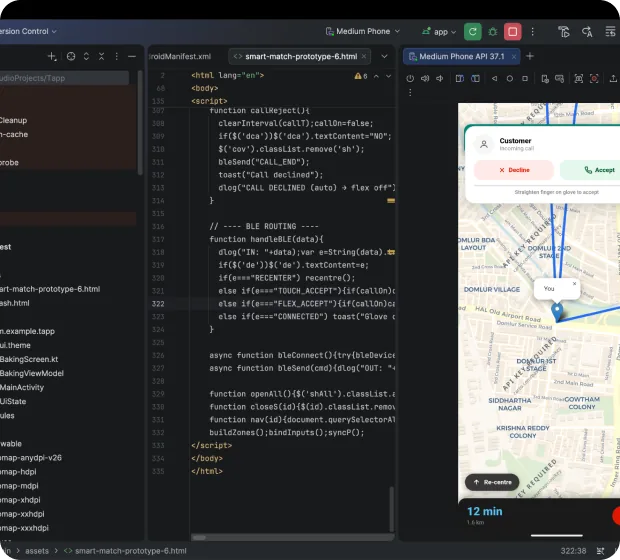This screenshot has height=560, width=620.
Task: Decline the incoming Customer call
Action: coord(514,170)
